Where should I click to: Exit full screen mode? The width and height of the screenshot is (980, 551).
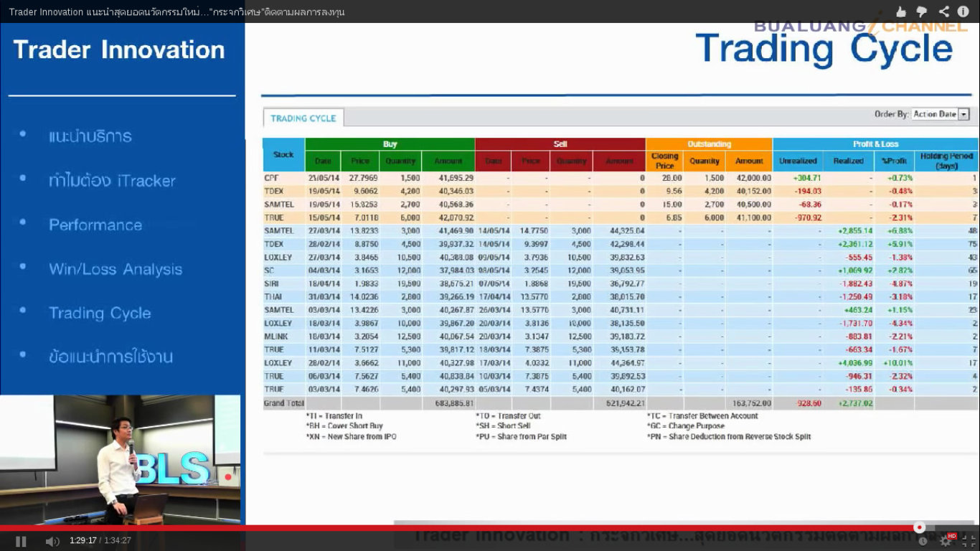point(969,541)
